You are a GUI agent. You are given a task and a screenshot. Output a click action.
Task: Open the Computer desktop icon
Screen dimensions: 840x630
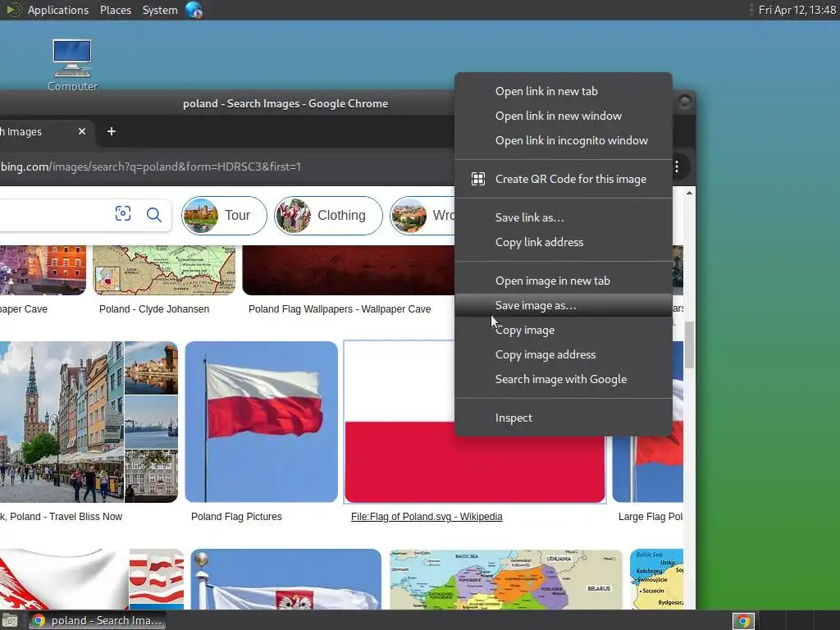[72, 66]
